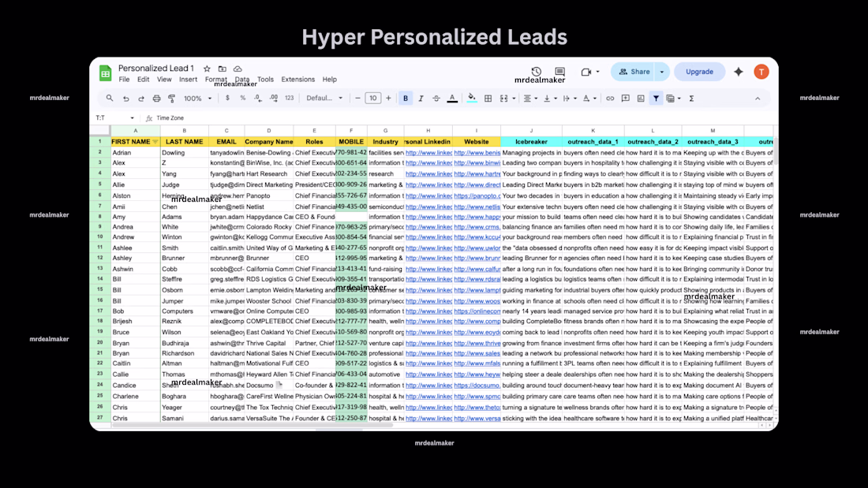The width and height of the screenshot is (868, 488).
Task: Redo the last action
Action: coord(141,99)
